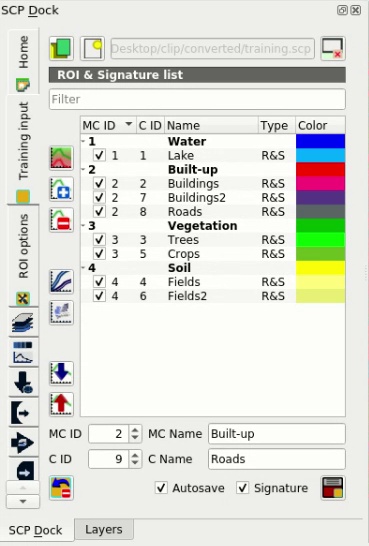369x546 pixels.
Task: Click the undo saved ROI icon
Action: 61,488
